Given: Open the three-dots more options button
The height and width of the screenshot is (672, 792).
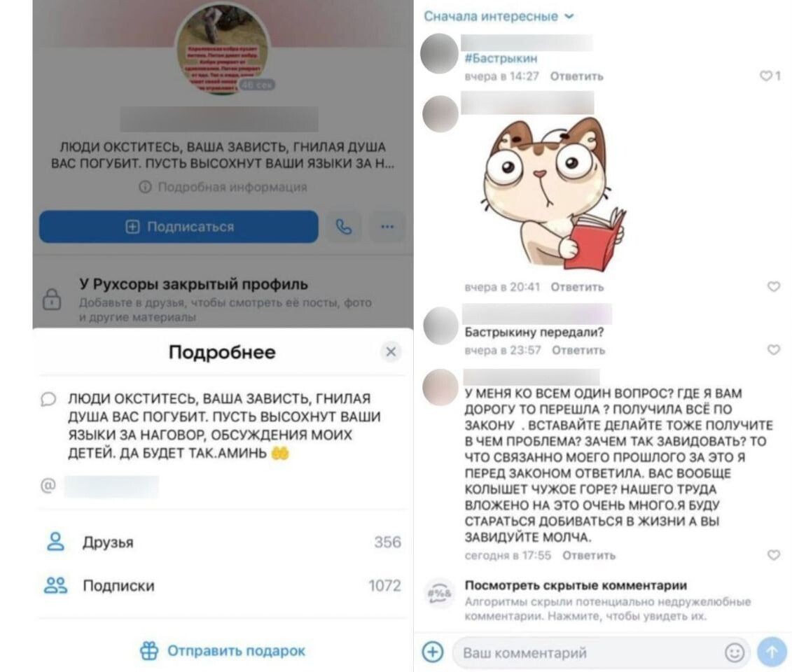Looking at the screenshot, I should coord(387,227).
